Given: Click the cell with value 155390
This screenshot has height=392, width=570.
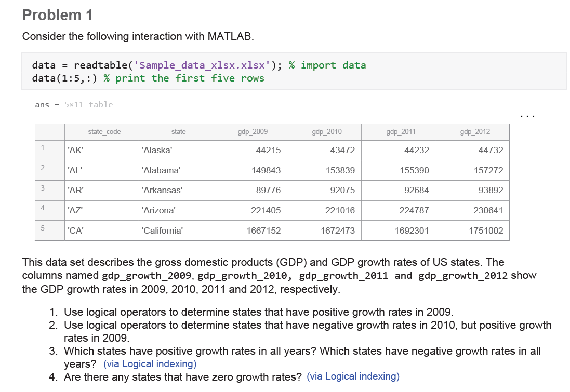Looking at the screenshot, I should [x=399, y=170].
